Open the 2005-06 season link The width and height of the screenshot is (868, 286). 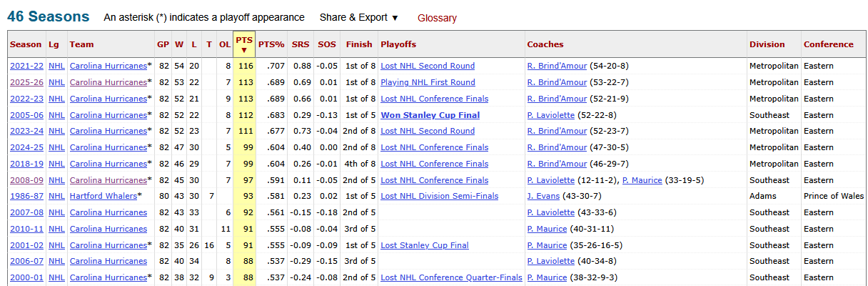pos(26,115)
